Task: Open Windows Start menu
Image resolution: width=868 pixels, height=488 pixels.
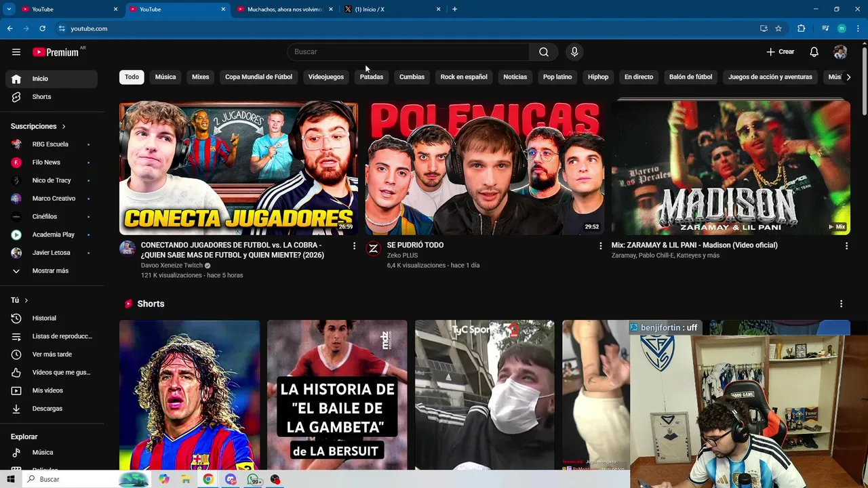Action: tap(10, 479)
